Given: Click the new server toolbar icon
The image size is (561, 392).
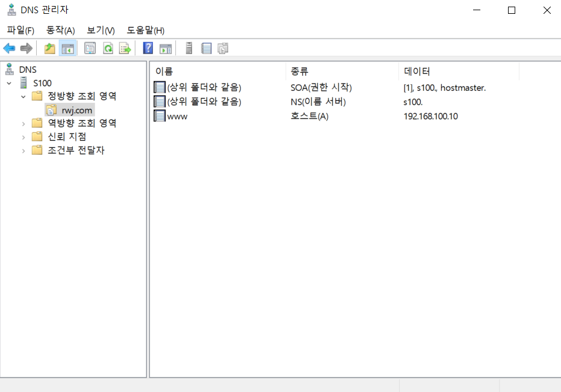Looking at the screenshot, I should [x=189, y=48].
